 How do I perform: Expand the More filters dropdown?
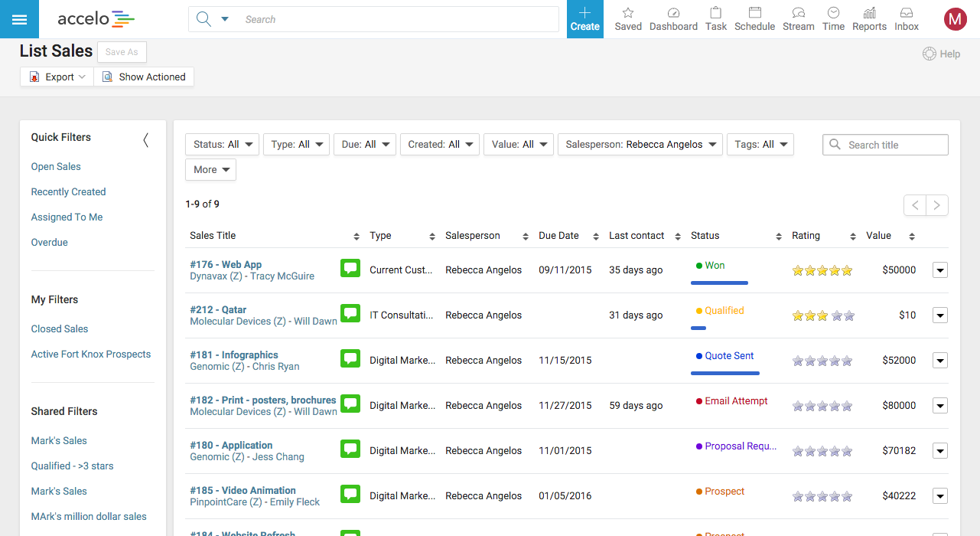click(210, 169)
